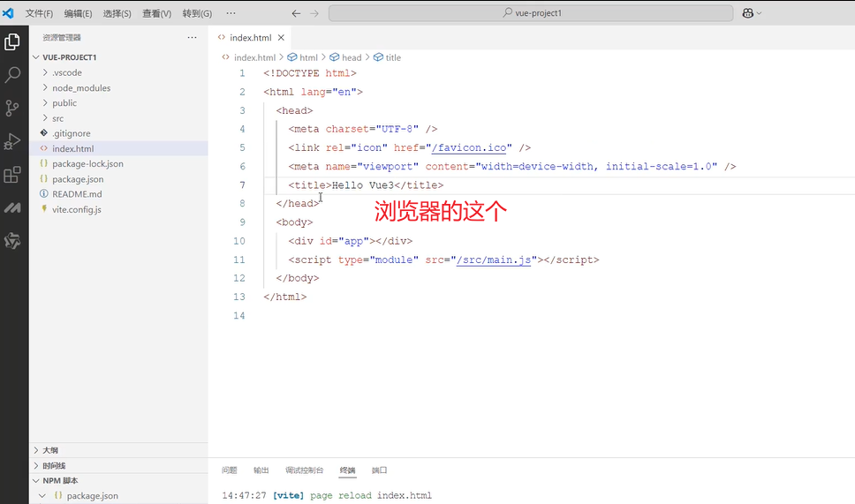Open the Search view in activity bar

(12, 75)
